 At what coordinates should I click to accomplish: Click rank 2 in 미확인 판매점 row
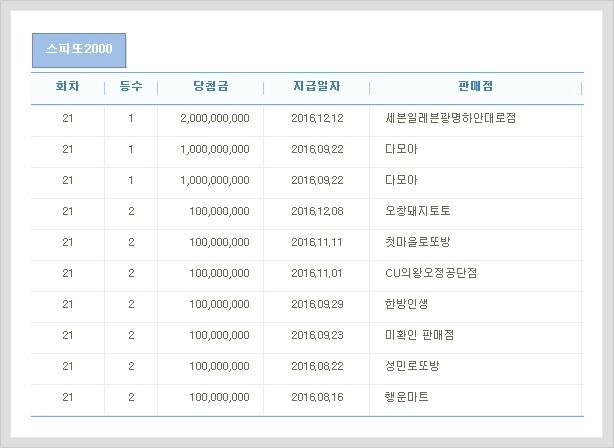coord(131,335)
